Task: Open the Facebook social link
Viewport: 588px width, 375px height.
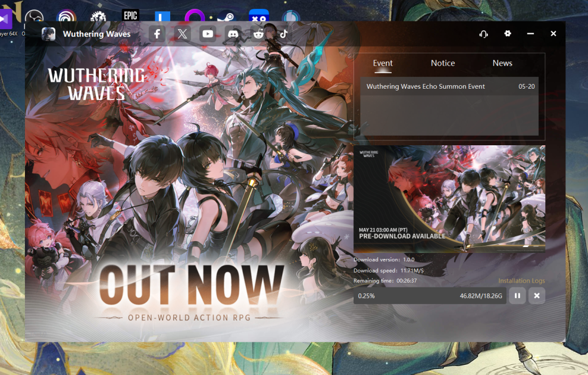Action: (x=157, y=34)
